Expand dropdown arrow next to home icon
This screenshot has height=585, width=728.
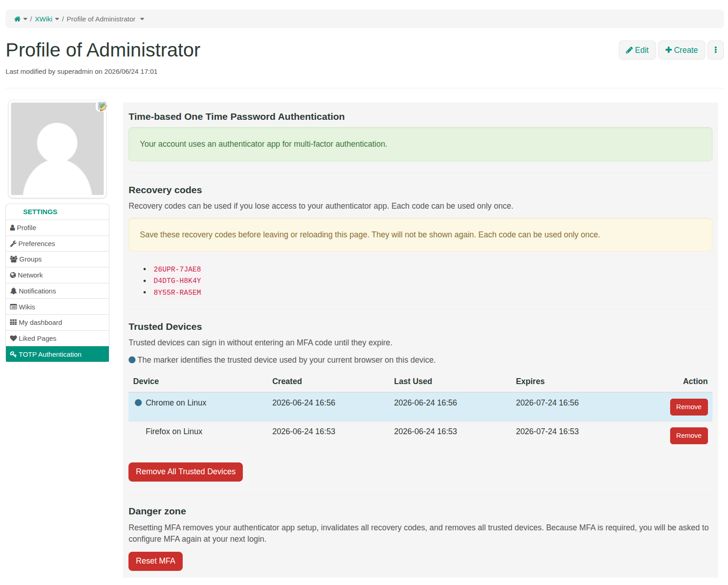(x=26, y=19)
